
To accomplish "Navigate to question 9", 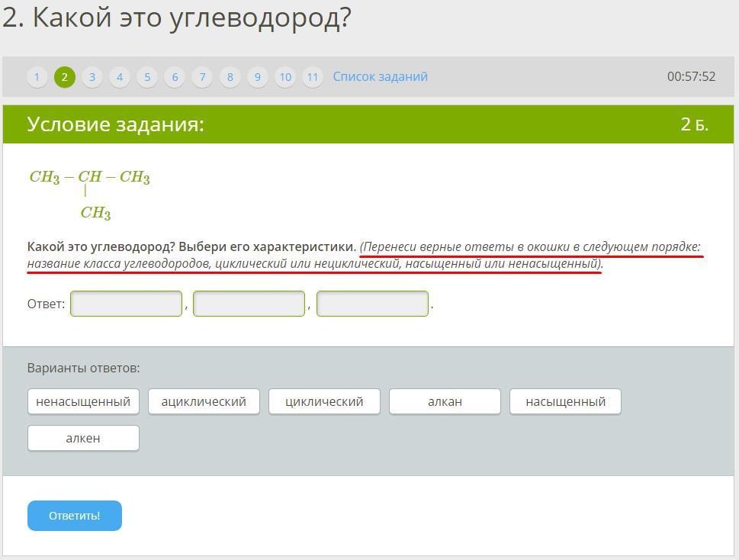I will click(x=258, y=77).
